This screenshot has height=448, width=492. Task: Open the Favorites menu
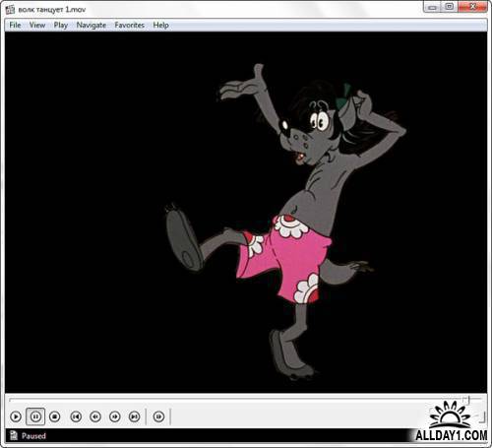tap(129, 25)
